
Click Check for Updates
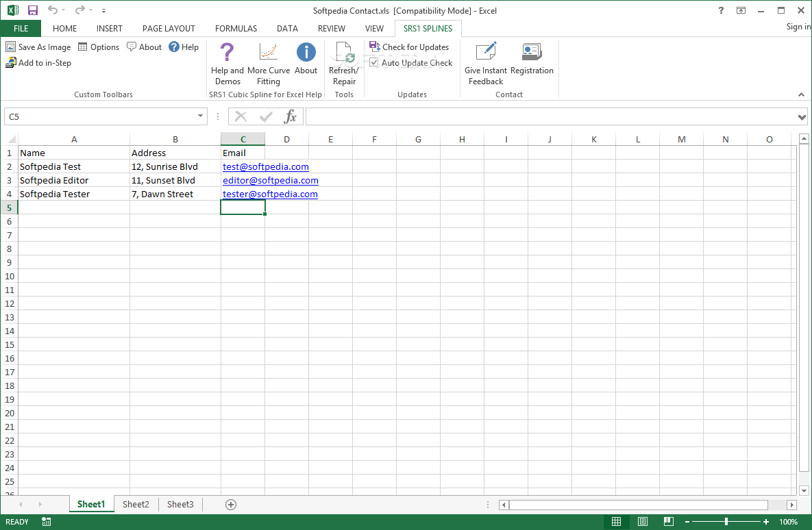(x=409, y=47)
